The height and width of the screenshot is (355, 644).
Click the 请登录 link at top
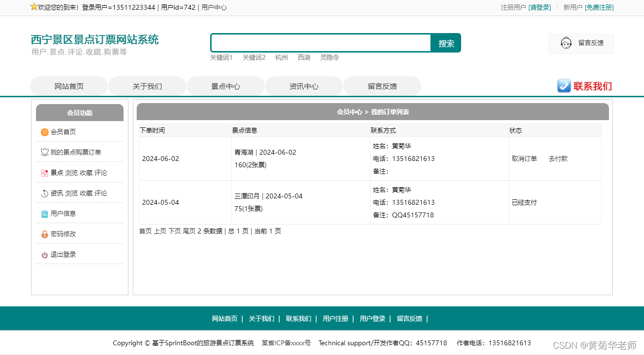click(x=540, y=7)
